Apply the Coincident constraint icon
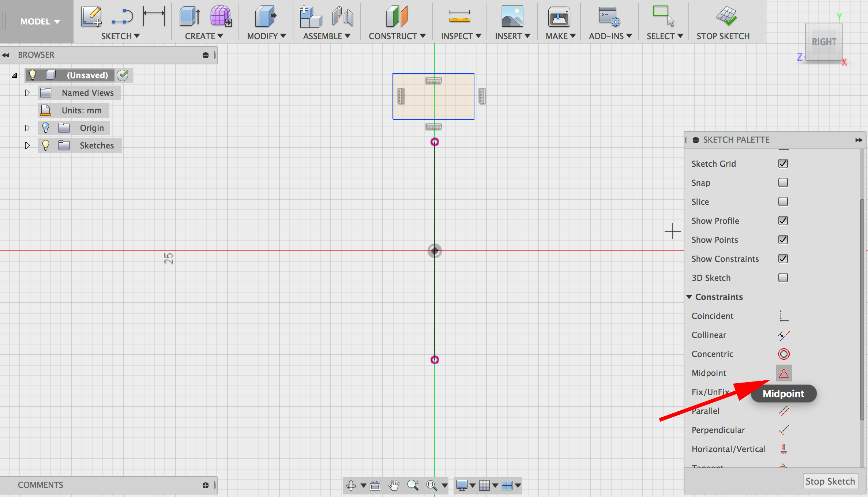The height and width of the screenshot is (497, 868). (x=784, y=316)
